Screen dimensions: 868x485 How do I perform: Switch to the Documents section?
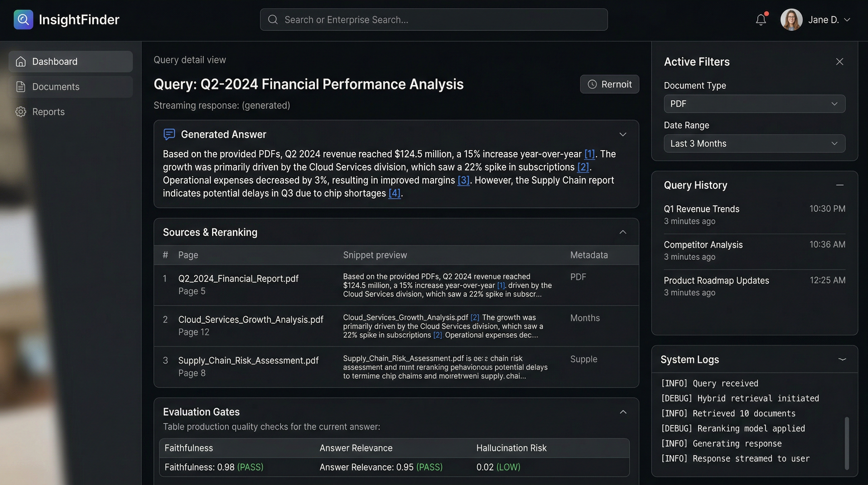[x=56, y=87]
